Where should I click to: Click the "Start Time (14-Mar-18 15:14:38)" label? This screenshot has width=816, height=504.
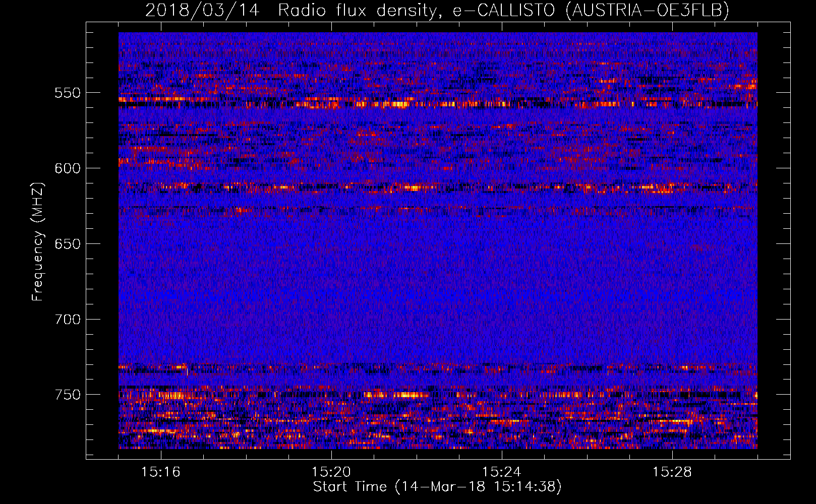click(437, 487)
